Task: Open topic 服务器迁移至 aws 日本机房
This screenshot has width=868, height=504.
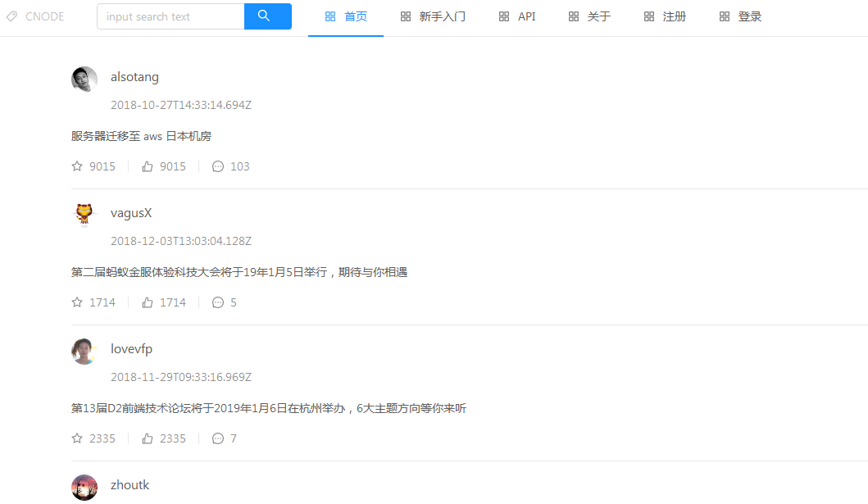Action: 140,135
